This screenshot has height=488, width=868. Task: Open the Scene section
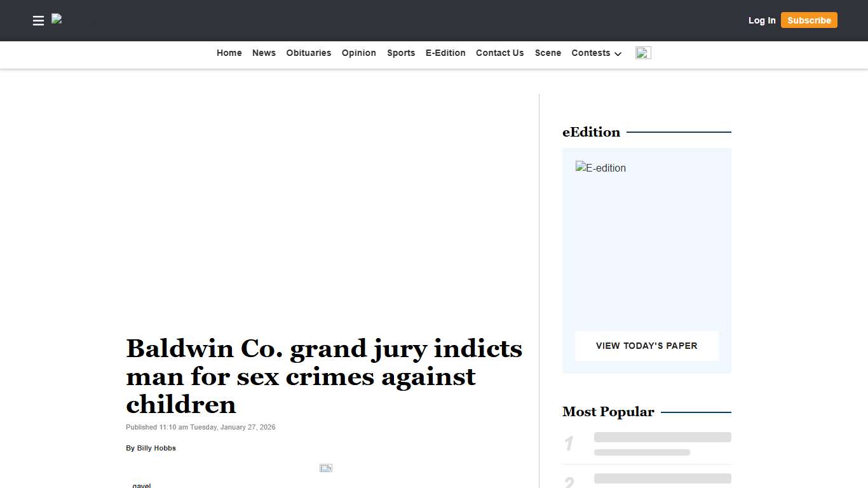point(548,53)
